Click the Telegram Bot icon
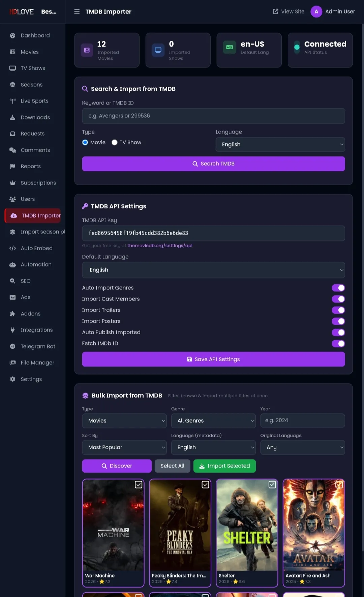The width and height of the screenshot is (364, 597). point(12,346)
